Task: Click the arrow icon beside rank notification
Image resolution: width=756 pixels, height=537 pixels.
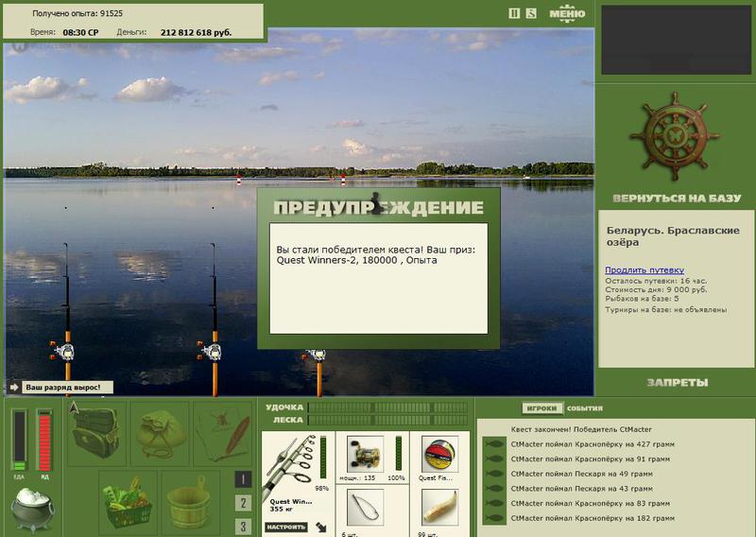Action: [14, 388]
